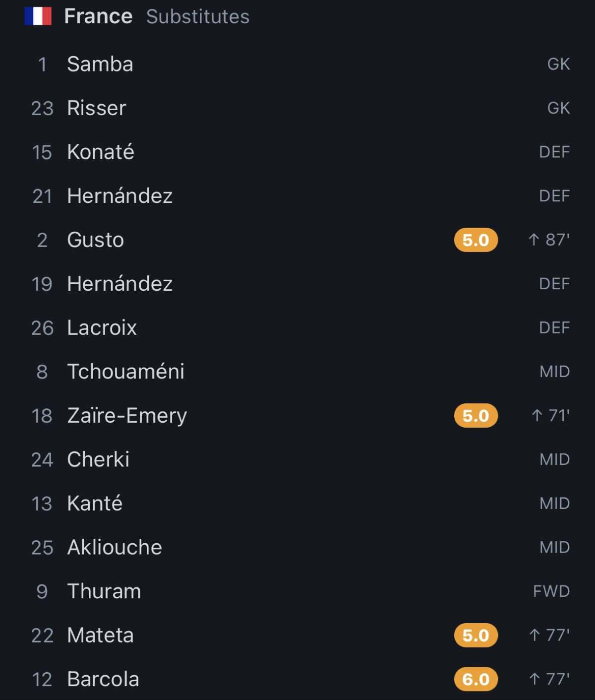
Task: Select Hernández wearing number 21
Action: 297,196
